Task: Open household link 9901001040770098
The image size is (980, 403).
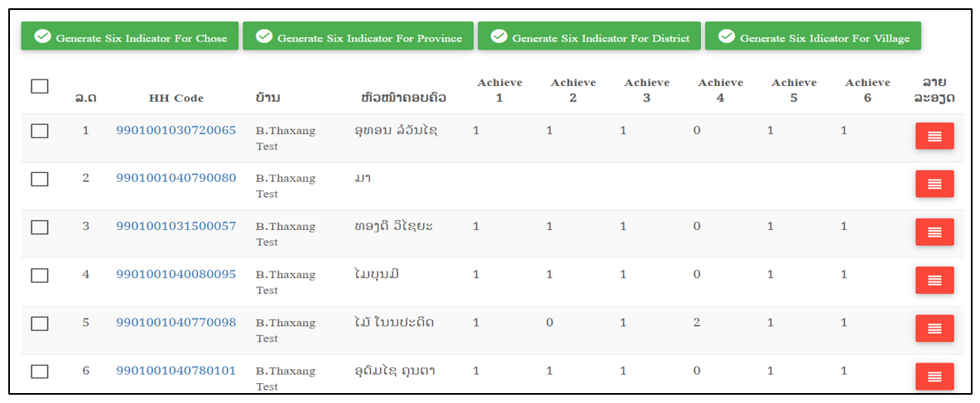Action: tap(176, 323)
